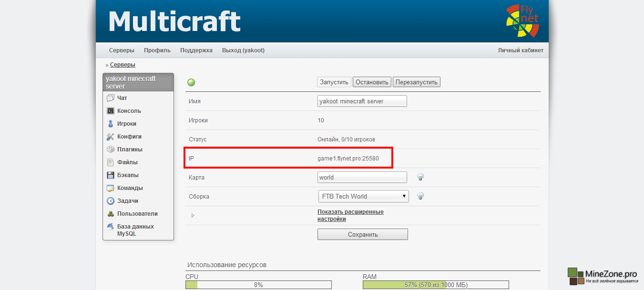Image resolution: width=644 pixels, height=290 pixels.
Task: Click the server name input field
Action: click(362, 101)
